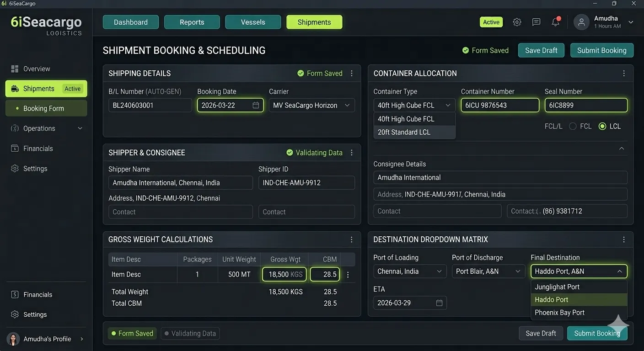Image resolution: width=644 pixels, height=351 pixels.
Task: Toggle the Form Saved status chip at bottom
Action: 132,334
